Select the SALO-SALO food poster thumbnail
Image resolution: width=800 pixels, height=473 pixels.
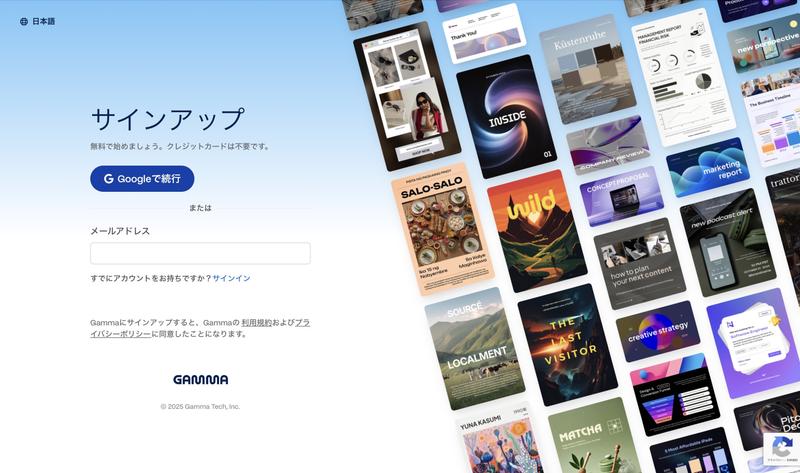pos(442,229)
